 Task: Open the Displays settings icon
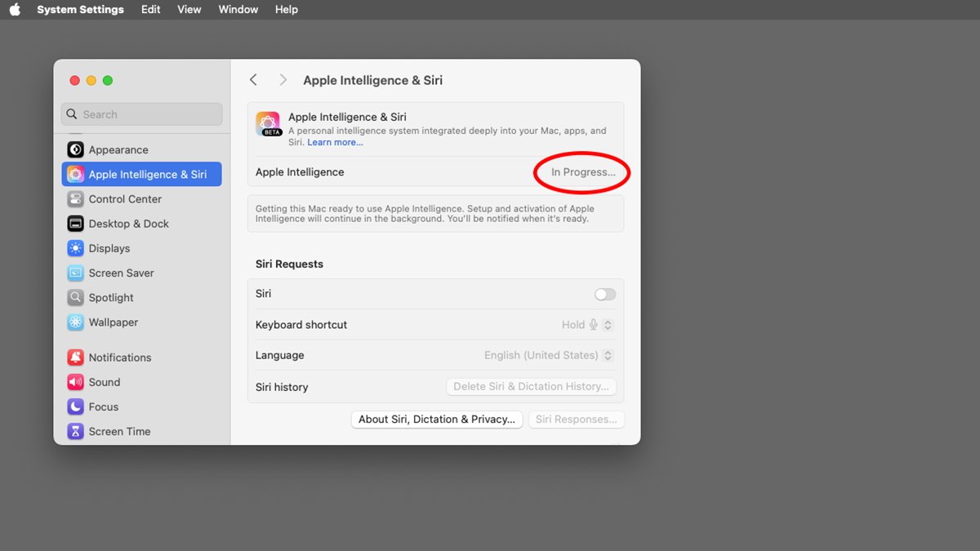click(75, 248)
